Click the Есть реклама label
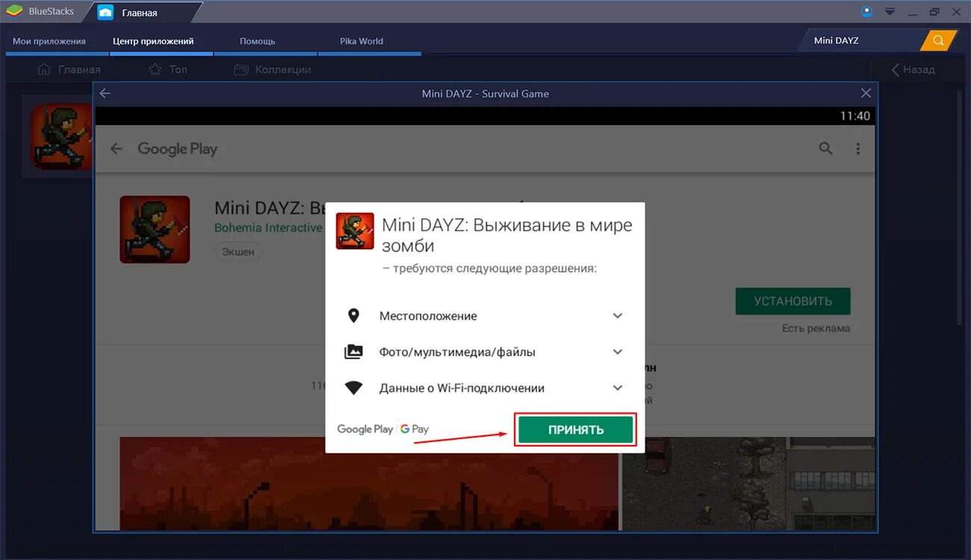The width and height of the screenshot is (971, 560). pyautogui.click(x=816, y=329)
